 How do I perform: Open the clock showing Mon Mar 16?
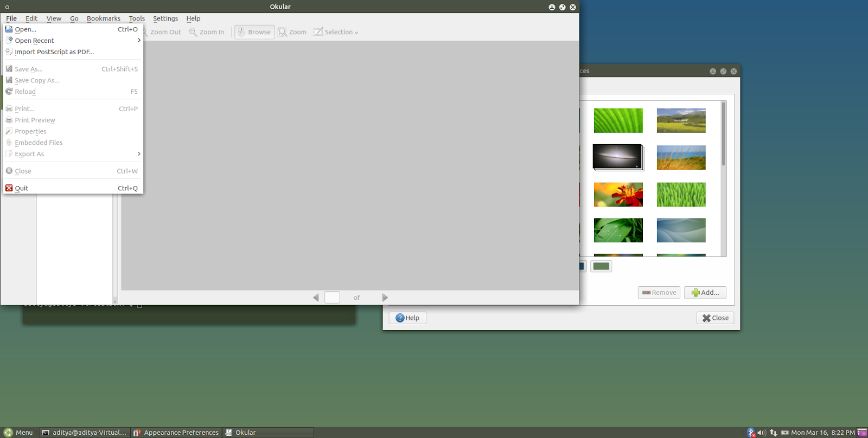(x=823, y=433)
